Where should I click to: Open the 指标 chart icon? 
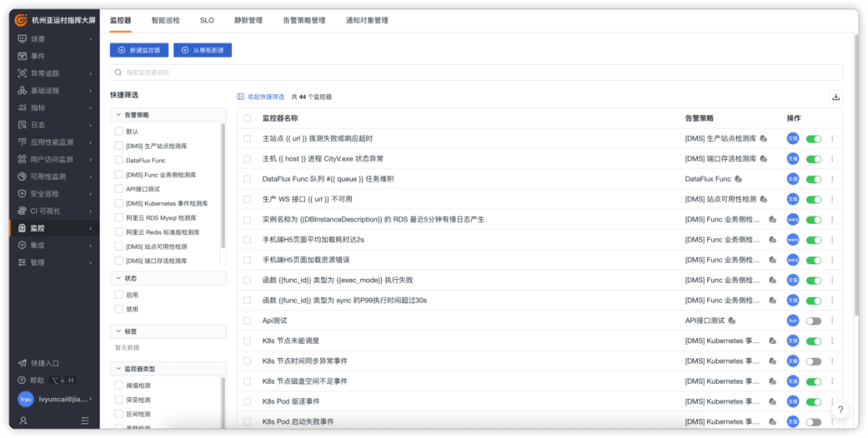(22, 107)
